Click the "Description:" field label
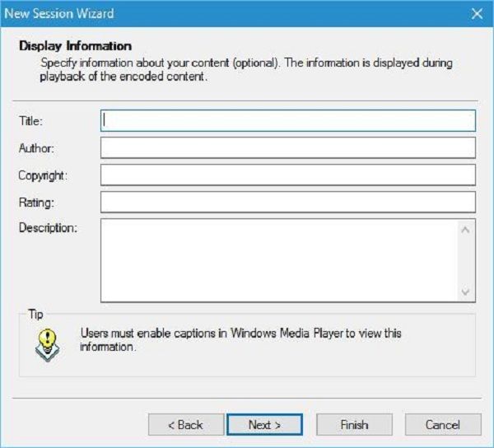Screen dimensions: 494x448 [x=48, y=228]
